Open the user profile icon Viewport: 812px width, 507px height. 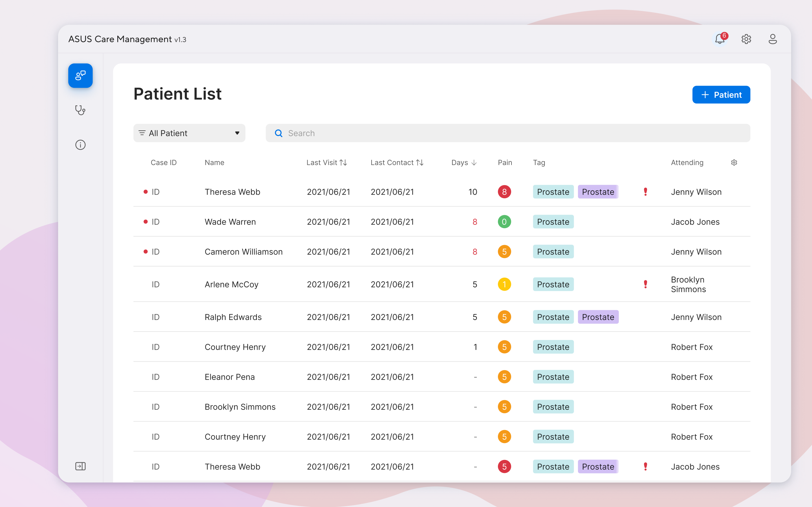point(773,39)
